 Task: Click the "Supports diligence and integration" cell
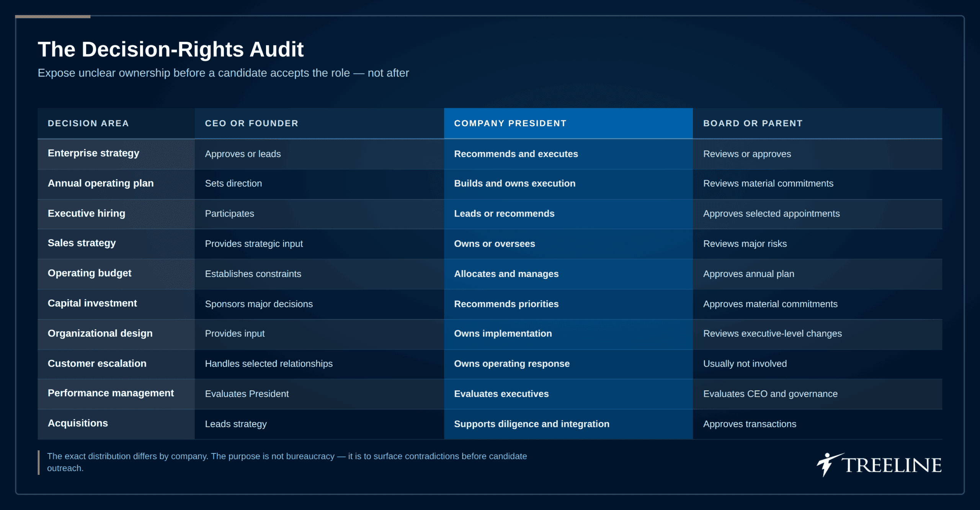(568, 424)
